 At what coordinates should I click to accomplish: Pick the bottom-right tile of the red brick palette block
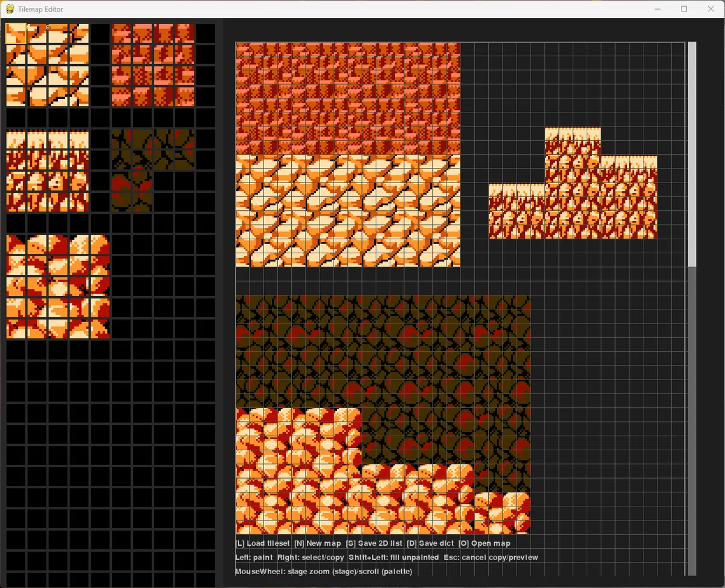coord(185,97)
